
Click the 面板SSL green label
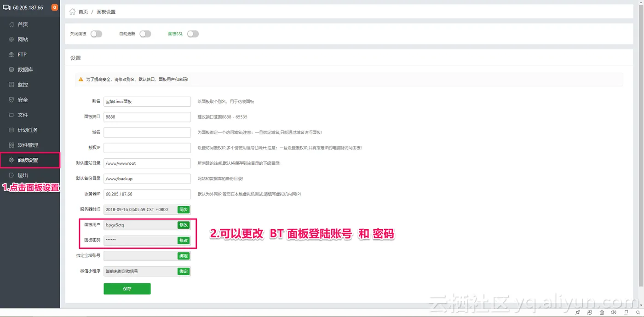(176, 34)
